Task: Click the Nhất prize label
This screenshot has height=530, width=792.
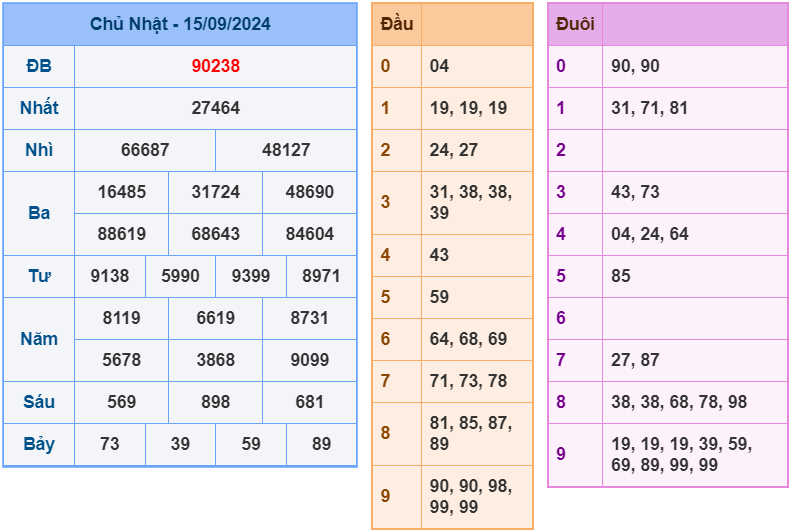Action: (39, 108)
